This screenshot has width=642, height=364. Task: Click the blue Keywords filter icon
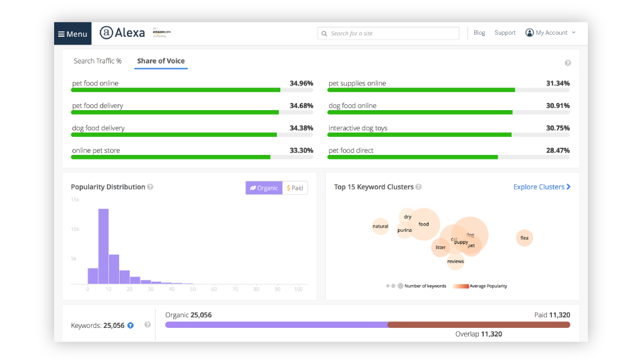[x=130, y=326]
